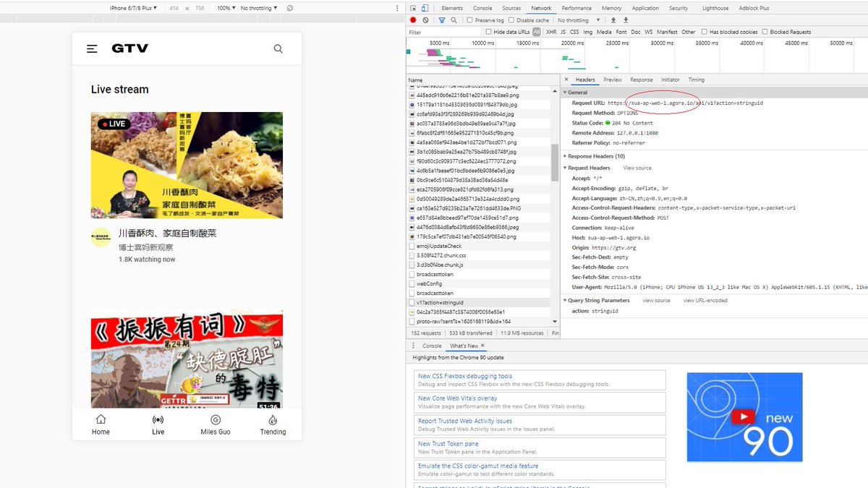
Task: Open the GTV search magnifier
Action: [278, 49]
